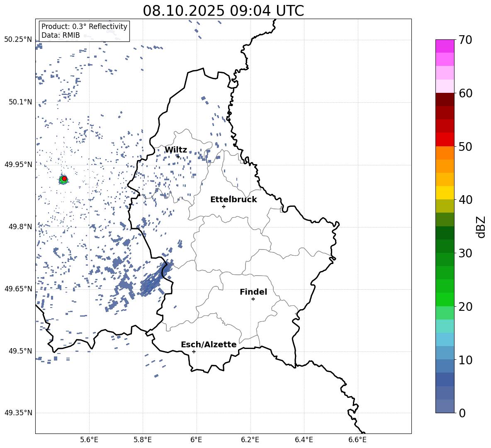The height and width of the screenshot is (448, 491).
Task: Click the colorbar tick label 10
Action: (465, 360)
